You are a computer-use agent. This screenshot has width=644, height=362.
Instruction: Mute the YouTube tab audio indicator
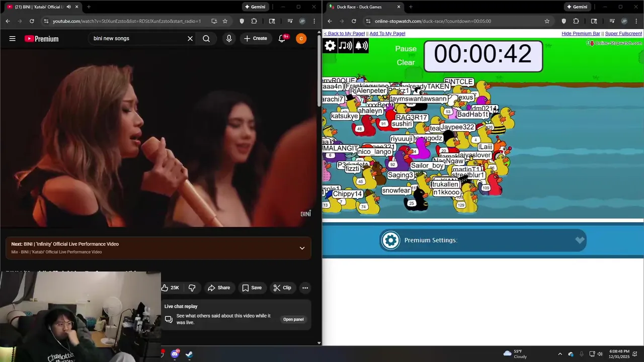[68, 7]
